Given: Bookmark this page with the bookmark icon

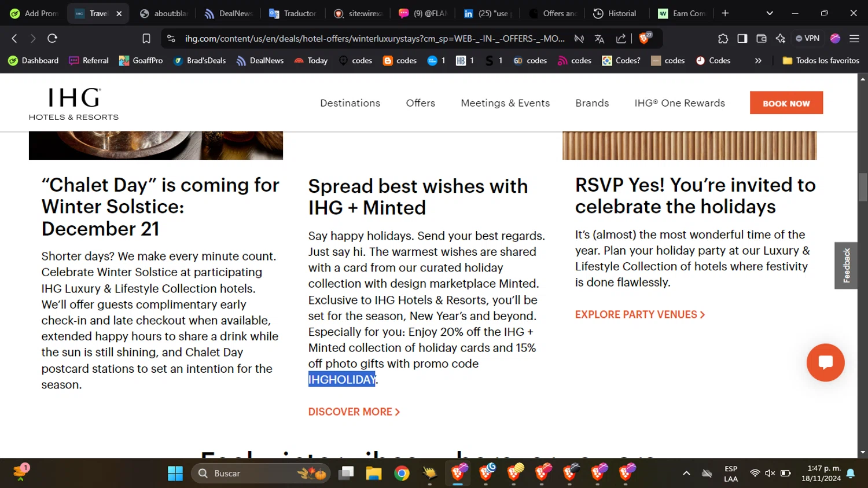Looking at the screenshot, I should pyautogui.click(x=146, y=38).
